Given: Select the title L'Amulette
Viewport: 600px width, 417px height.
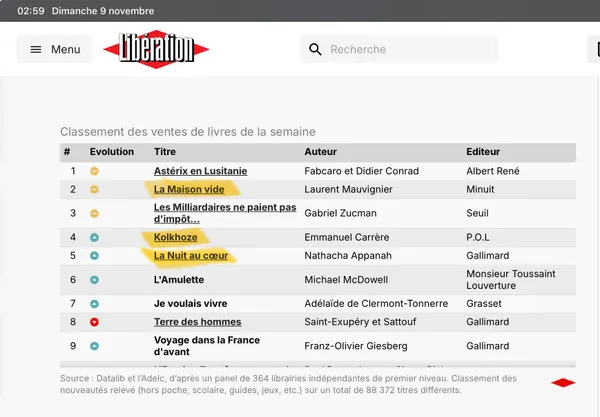Looking at the screenshot, I should (x=179, y=280).
